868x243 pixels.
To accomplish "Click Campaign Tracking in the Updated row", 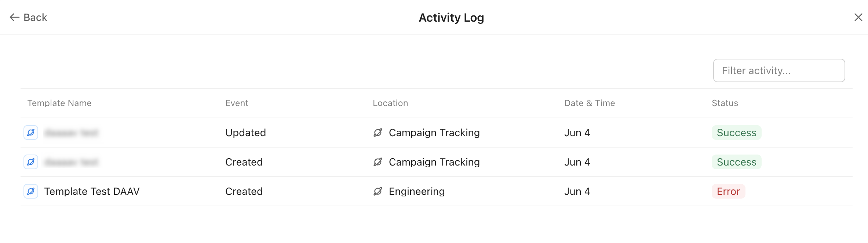I will coord(434,133).
